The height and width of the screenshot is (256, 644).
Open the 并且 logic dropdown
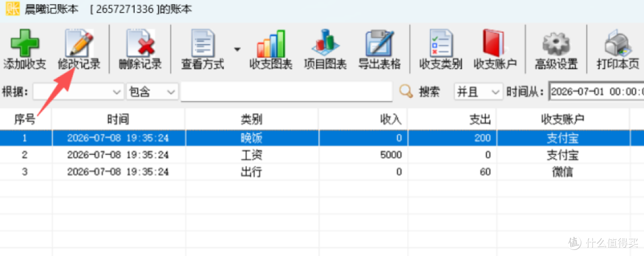click(478, 91)
